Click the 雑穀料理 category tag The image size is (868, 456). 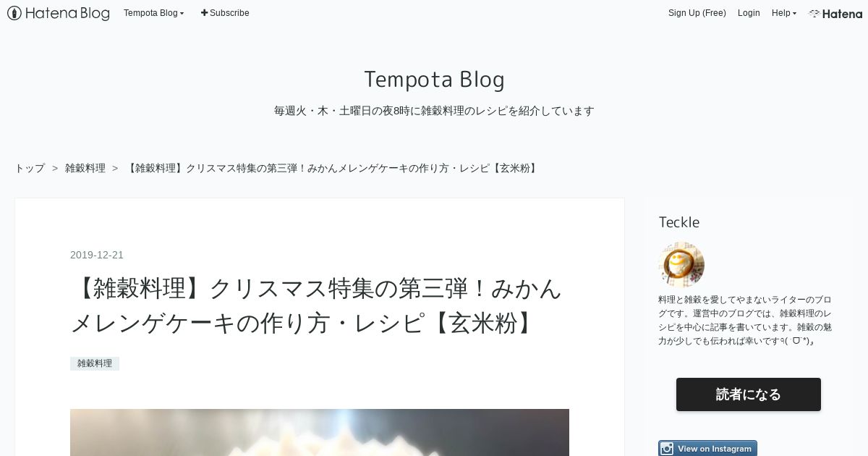click(x=95, y=363)
